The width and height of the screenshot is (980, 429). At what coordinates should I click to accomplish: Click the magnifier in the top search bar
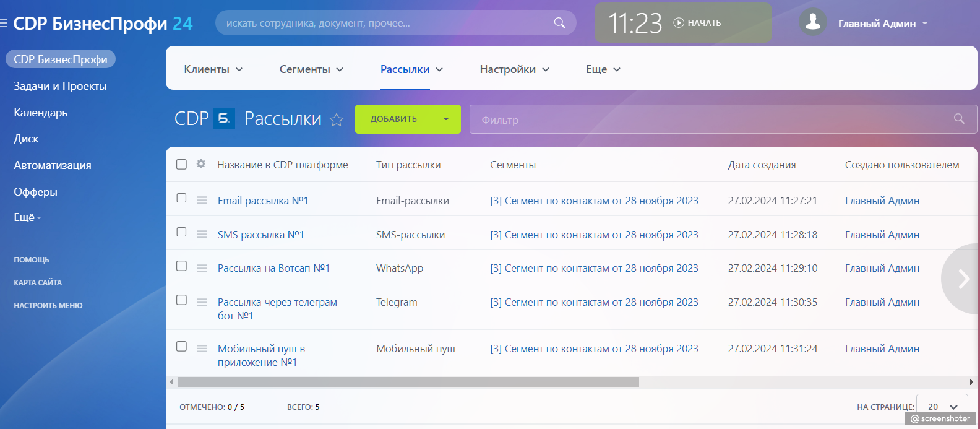(x=559, y=23)
